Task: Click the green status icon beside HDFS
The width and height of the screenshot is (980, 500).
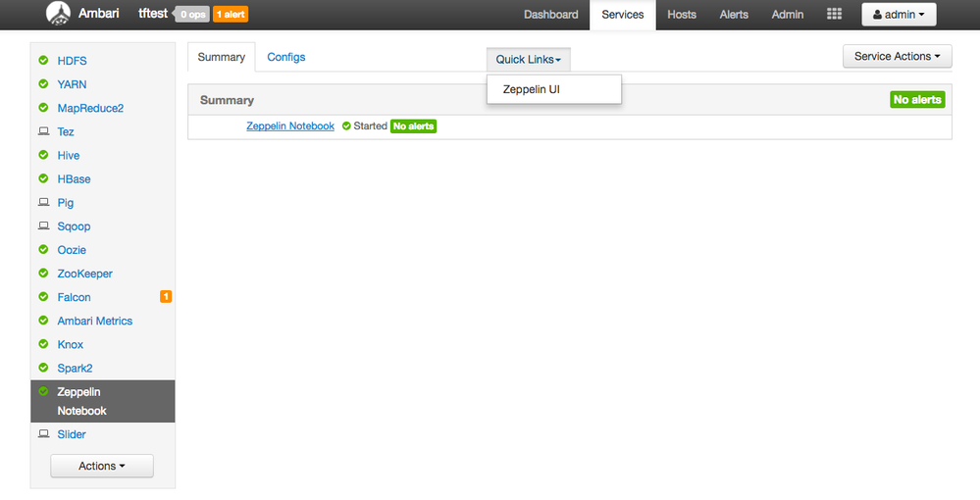Action: (x=43, y=61)
